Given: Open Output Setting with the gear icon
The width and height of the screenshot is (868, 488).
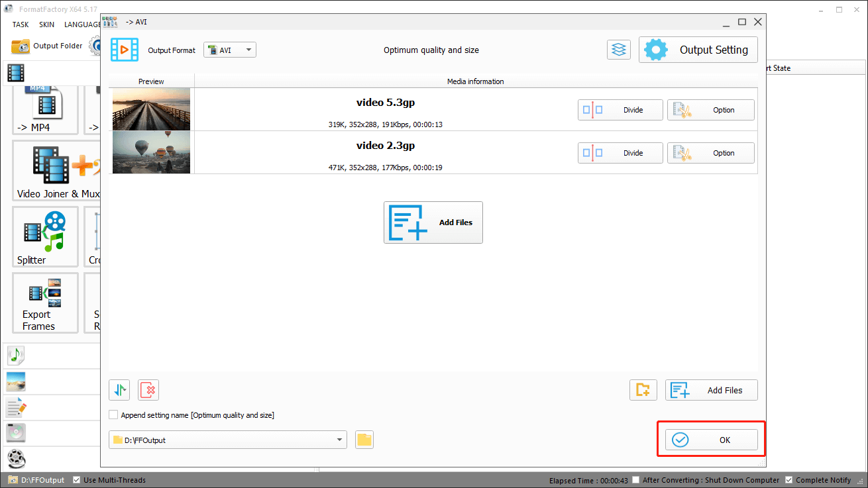Looking at the screenshot, I should coord(698,50).
